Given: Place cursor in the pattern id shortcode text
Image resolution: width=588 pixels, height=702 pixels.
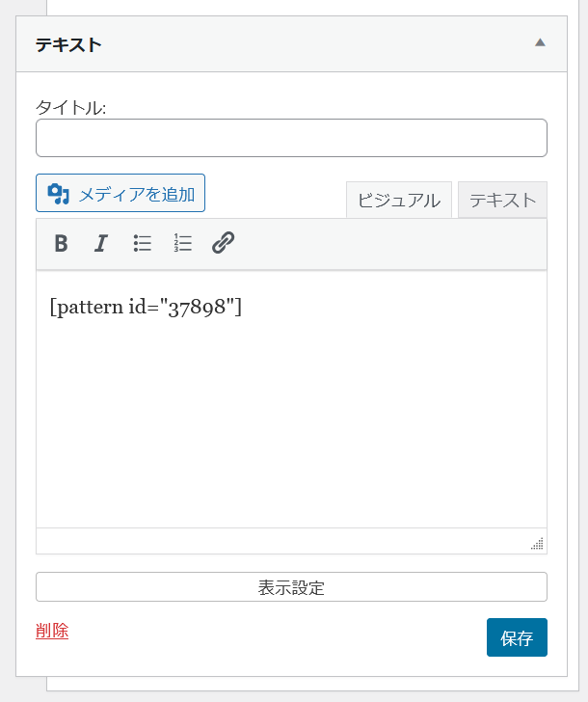Looking at the screenshot, I should 146,308.
